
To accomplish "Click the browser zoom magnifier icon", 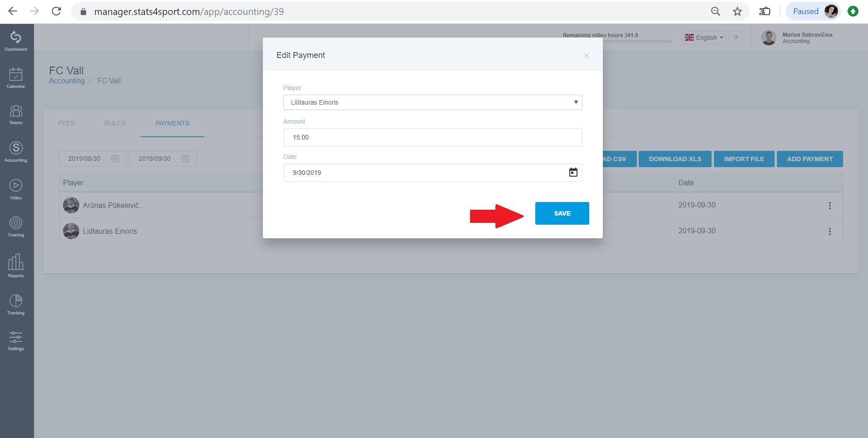I will click(x=715, y=11).
